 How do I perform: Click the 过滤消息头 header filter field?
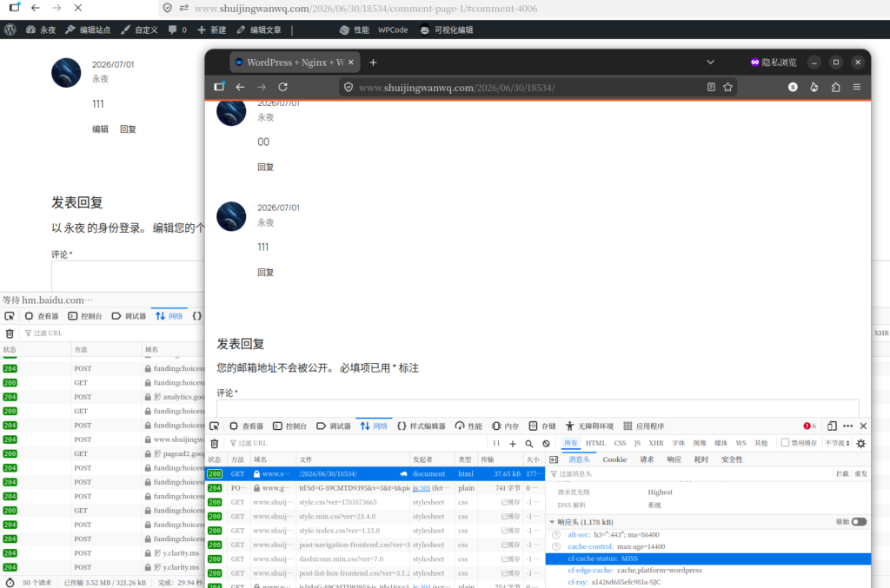point(689,474)
